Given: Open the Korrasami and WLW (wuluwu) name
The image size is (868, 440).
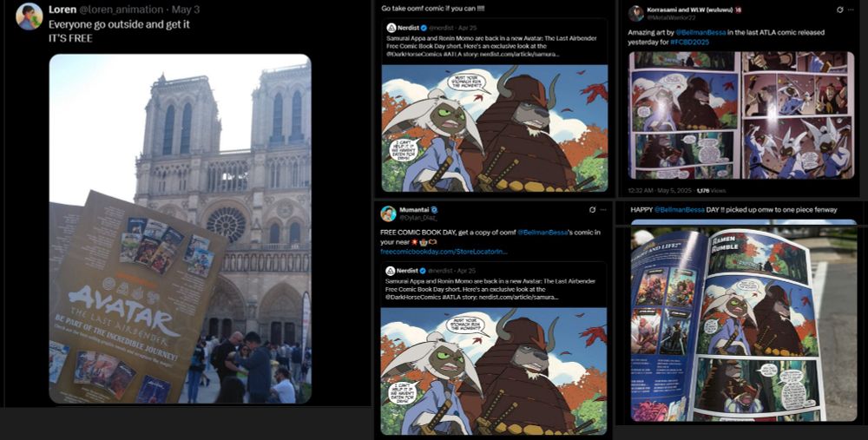Looking at the screenshot, I should [x=688, y=10].
